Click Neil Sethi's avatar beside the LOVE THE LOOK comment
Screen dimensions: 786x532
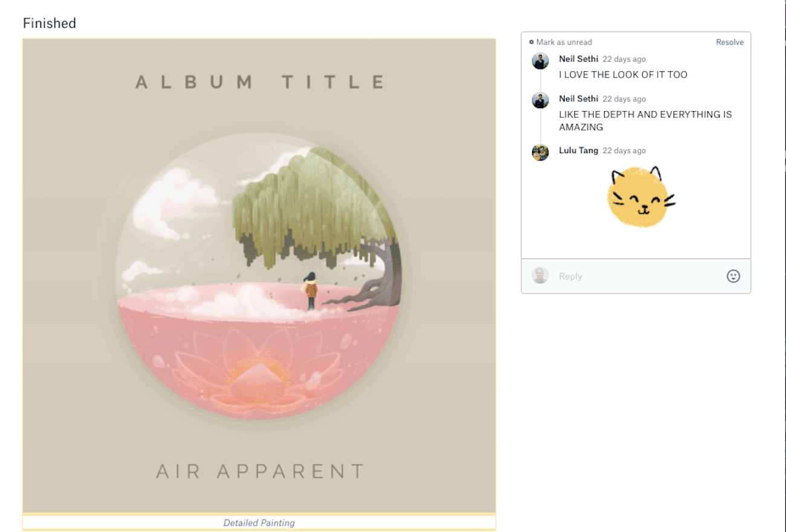pos(540,61)
